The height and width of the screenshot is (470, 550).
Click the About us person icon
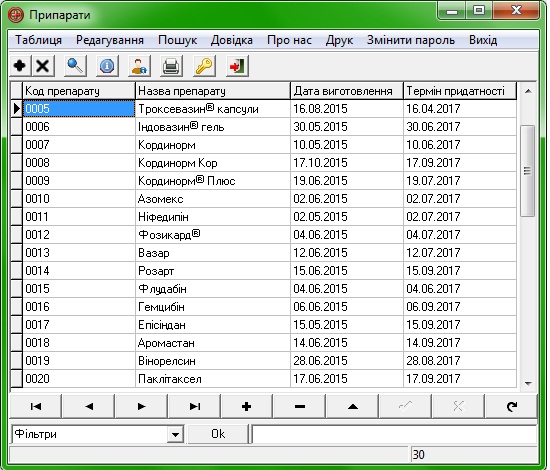click(139, 66)
